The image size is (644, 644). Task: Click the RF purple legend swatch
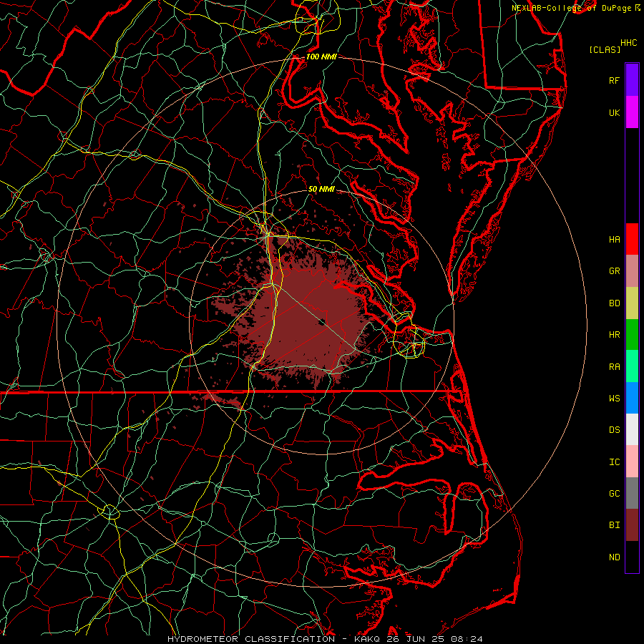pos(632,80)
